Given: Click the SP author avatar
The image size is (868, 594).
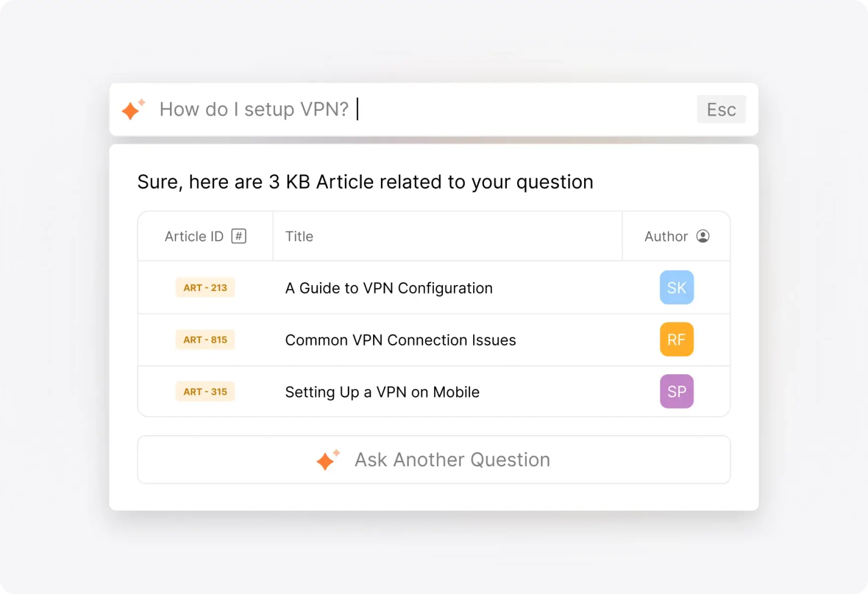Looking at the screenshot, I should pos(677,391).
